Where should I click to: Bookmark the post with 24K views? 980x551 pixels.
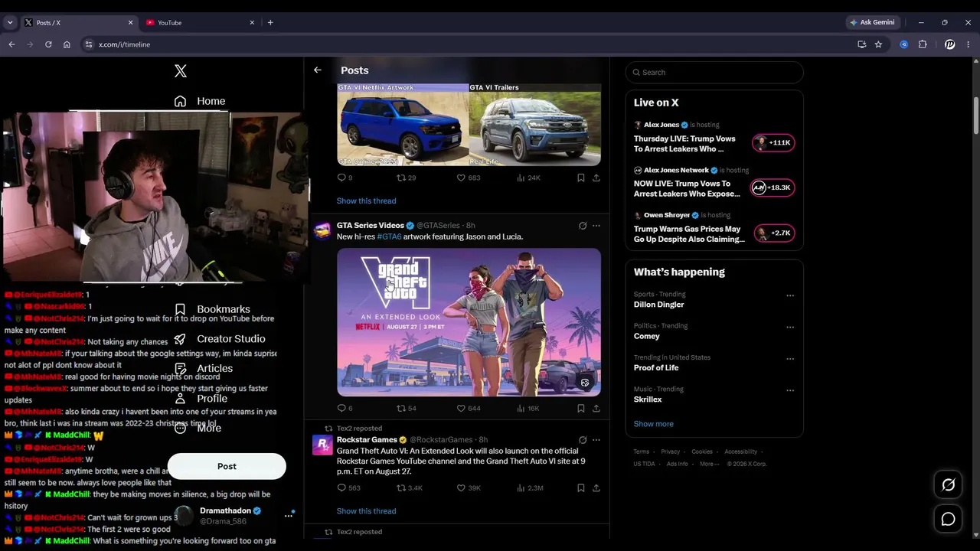pos(580,178)
